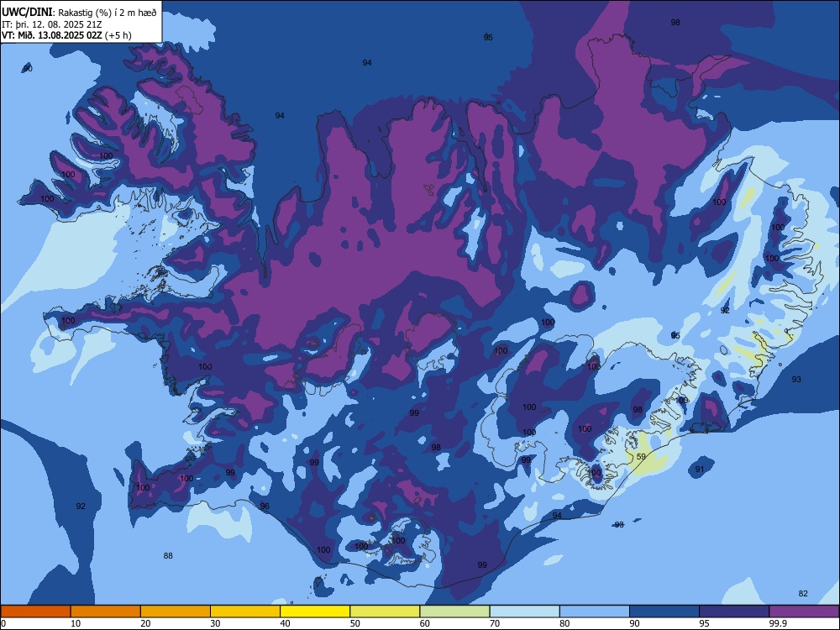840x630 pixels.
Task: Pick the yellow-green 50–60 legend swatch
Action: (x=385, y=612)
